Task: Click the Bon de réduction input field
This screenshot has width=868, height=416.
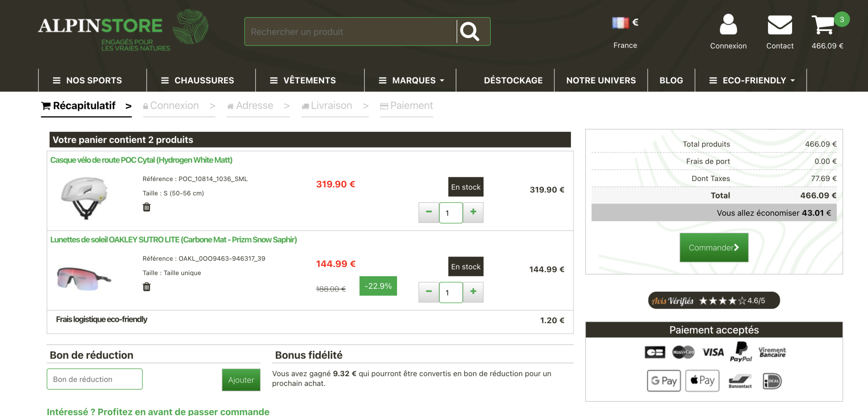Action: 94,379
